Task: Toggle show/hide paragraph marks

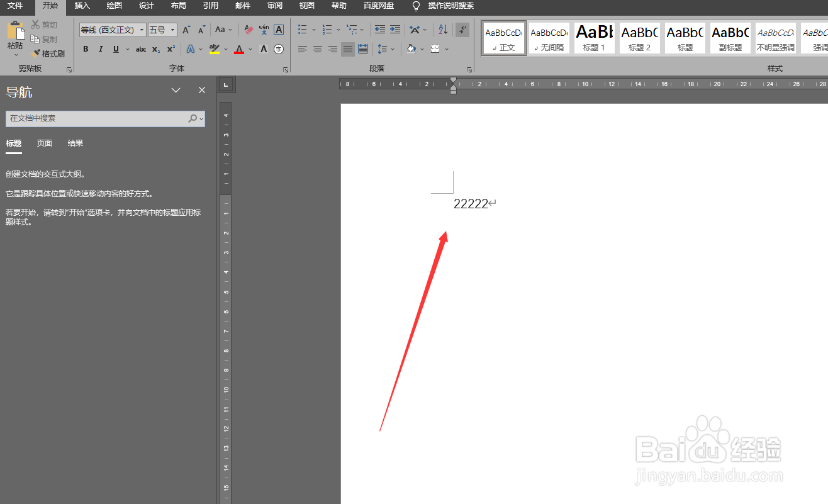Action: (462, 30)
